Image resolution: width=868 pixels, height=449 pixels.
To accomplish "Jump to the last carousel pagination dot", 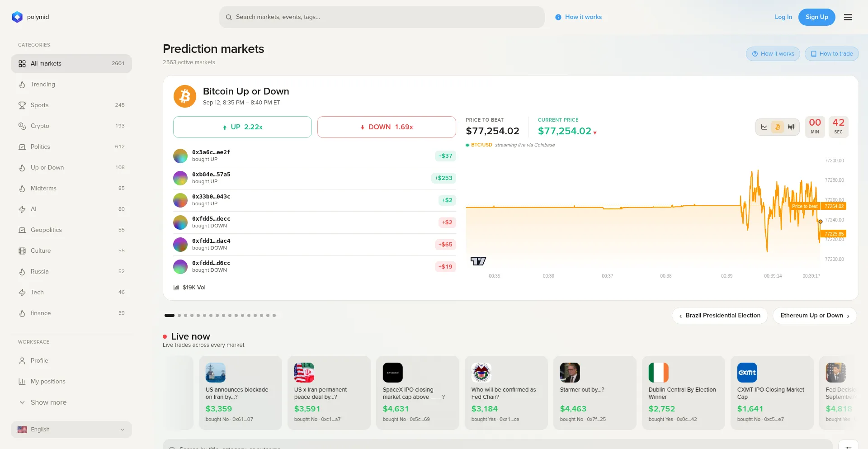I will pyautogui.click(x=274, y=316).
